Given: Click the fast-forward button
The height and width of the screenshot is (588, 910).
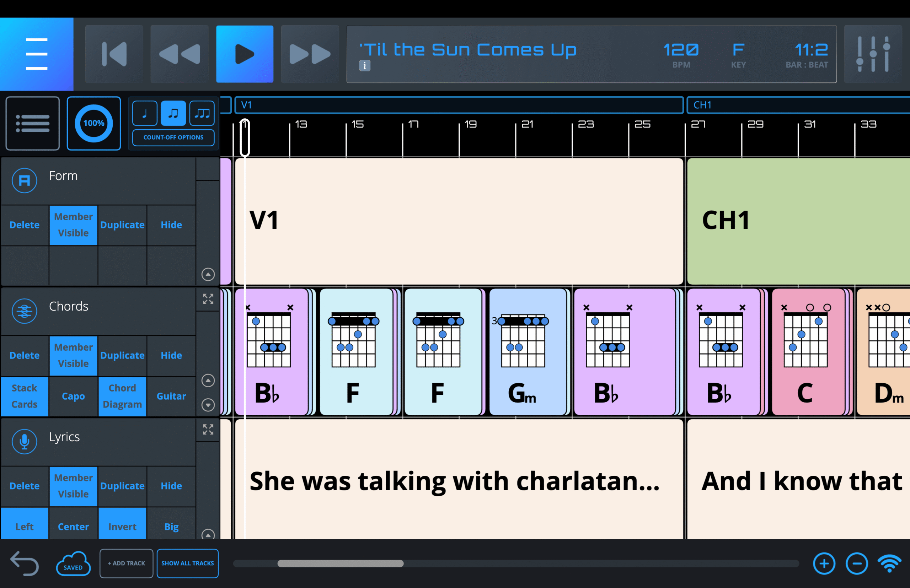Looking at the screenshot, I should coord(310,54).
